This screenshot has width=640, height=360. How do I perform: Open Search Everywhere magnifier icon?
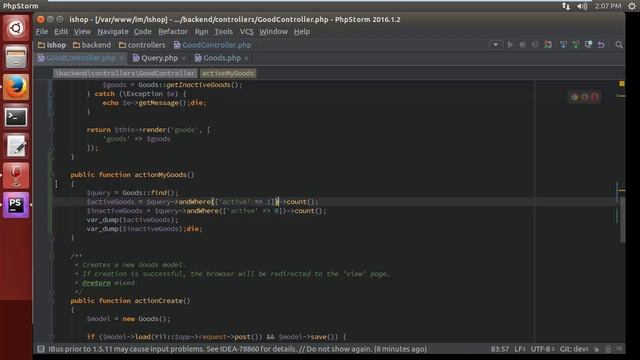click(x=619, y=44)
